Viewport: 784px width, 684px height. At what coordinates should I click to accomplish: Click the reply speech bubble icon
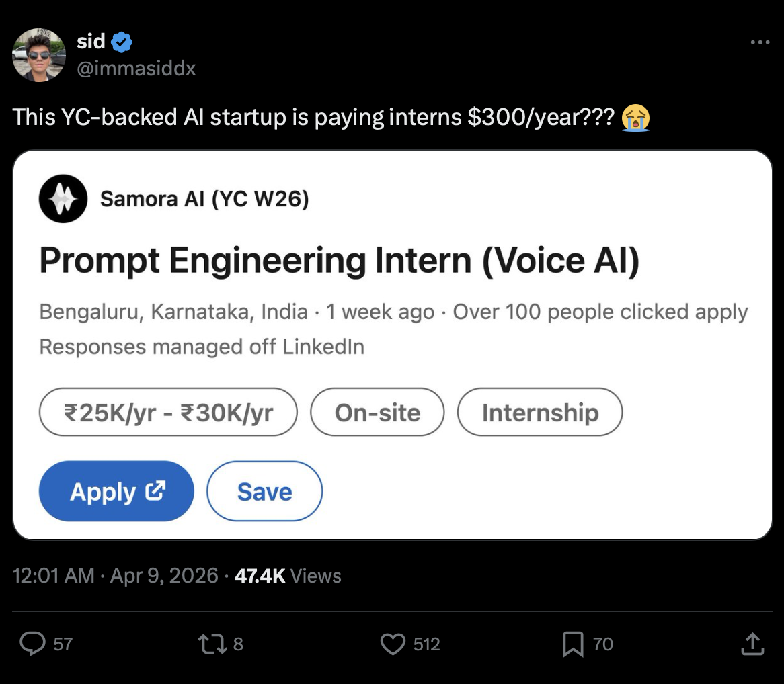[x=32, y=644]
